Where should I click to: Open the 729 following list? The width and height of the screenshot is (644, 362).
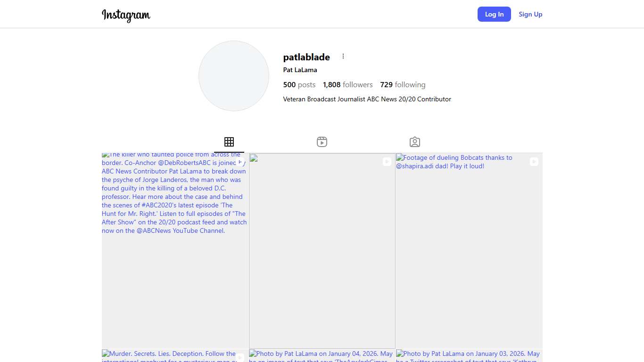403,85
